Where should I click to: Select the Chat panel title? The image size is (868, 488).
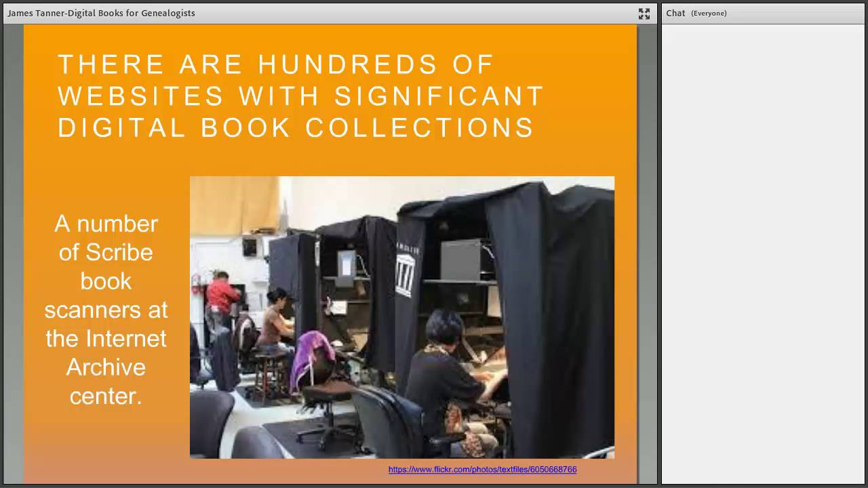pos(675,13)
